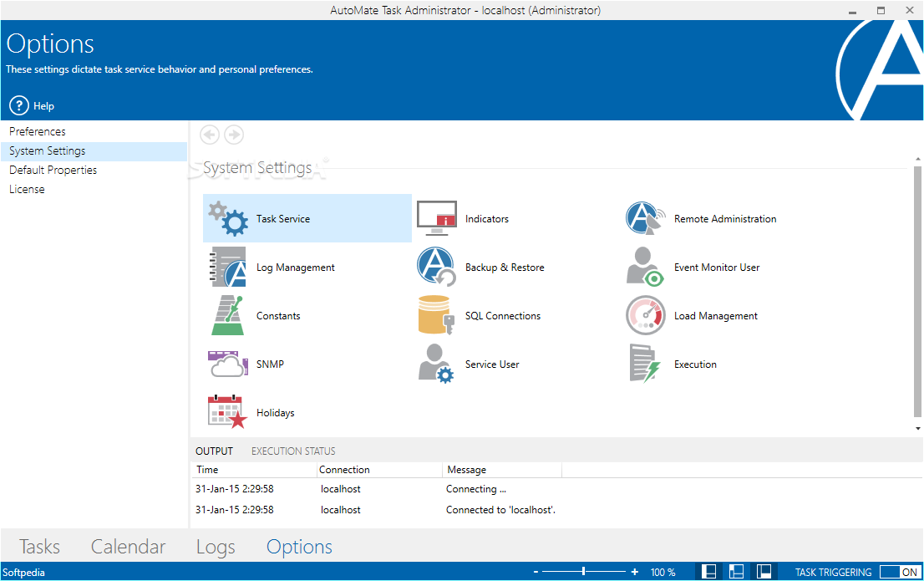Click the Task Service label

(283, 219)
